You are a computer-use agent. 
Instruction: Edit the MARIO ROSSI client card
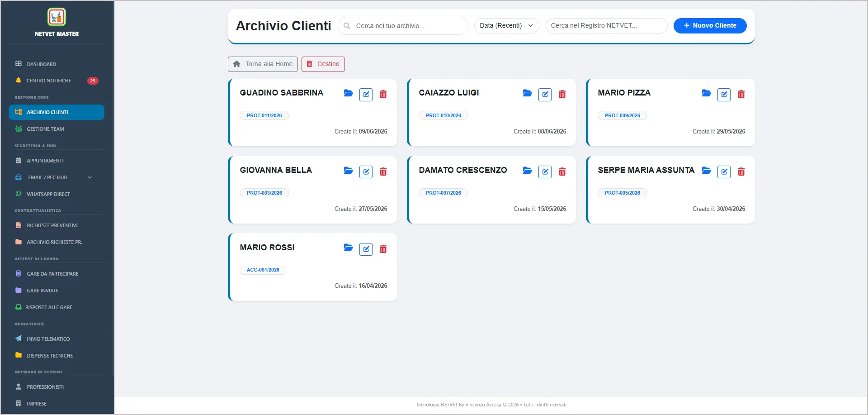click(366, 249)
